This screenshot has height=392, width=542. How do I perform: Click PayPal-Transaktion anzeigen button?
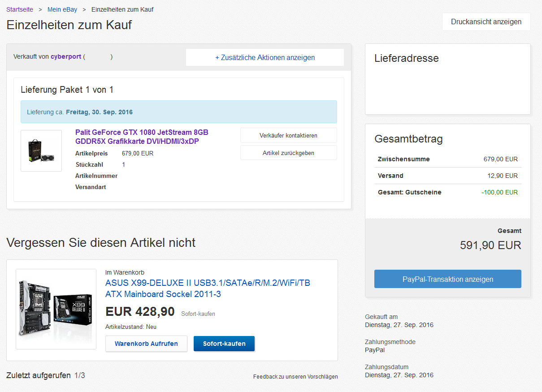pos(448,279)
